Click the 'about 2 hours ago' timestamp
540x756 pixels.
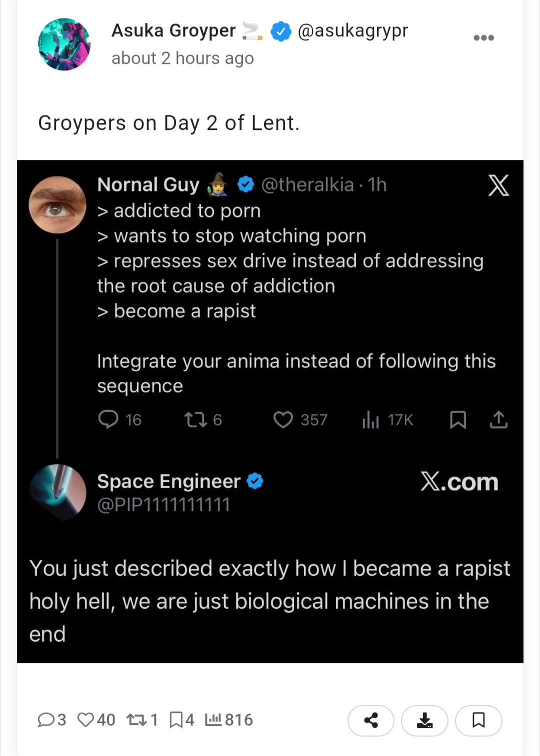point(182,58)
